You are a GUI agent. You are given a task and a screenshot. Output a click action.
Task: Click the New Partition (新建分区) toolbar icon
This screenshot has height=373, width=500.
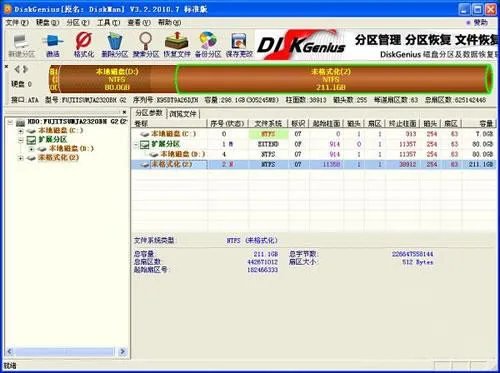tap(21, 45)
